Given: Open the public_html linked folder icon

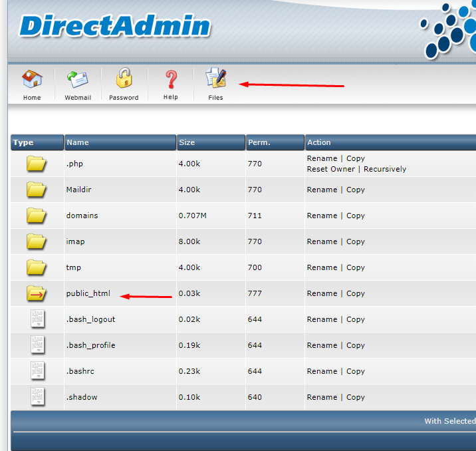Looking at the screenshot, I should (x=36, y=293).
